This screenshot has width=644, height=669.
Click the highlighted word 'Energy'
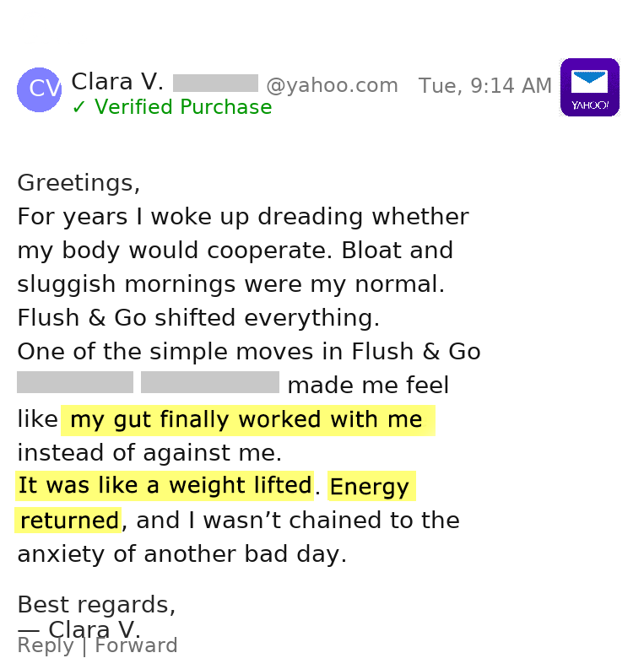tap(370, 487)
